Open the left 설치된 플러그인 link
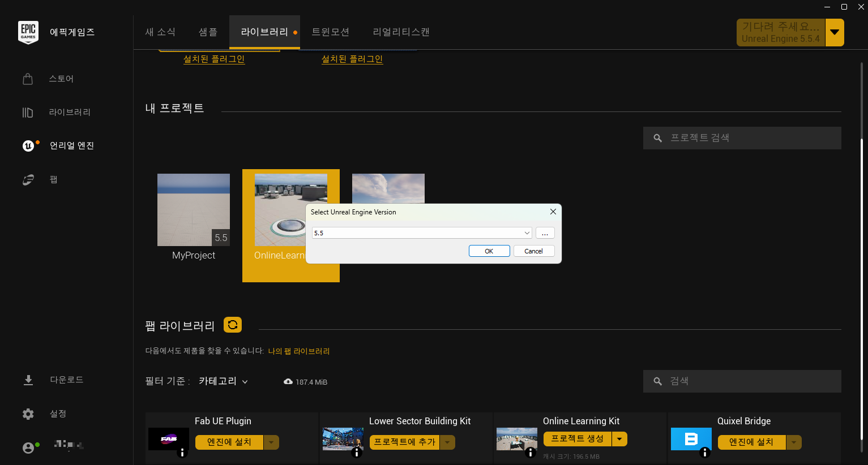 click(x=214, y=59)
